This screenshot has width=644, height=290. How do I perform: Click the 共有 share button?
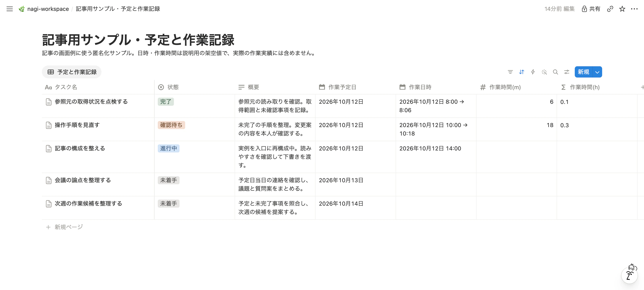[x=591, y=9]
